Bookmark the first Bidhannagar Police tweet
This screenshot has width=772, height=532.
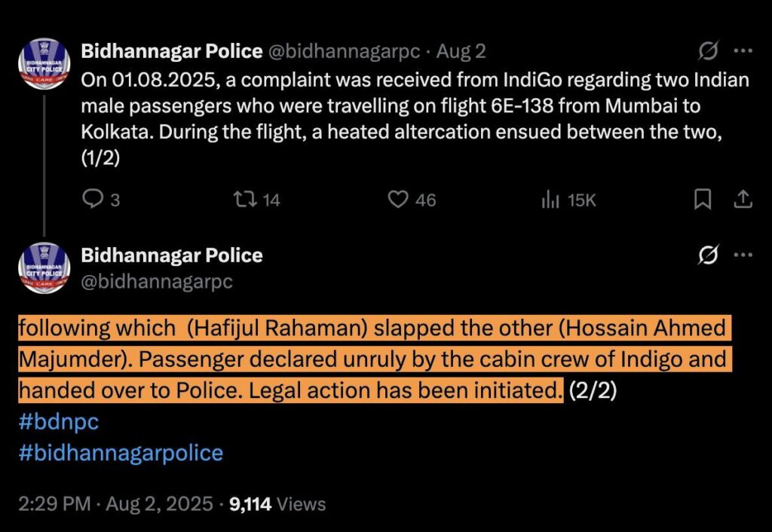click(703, 200)
